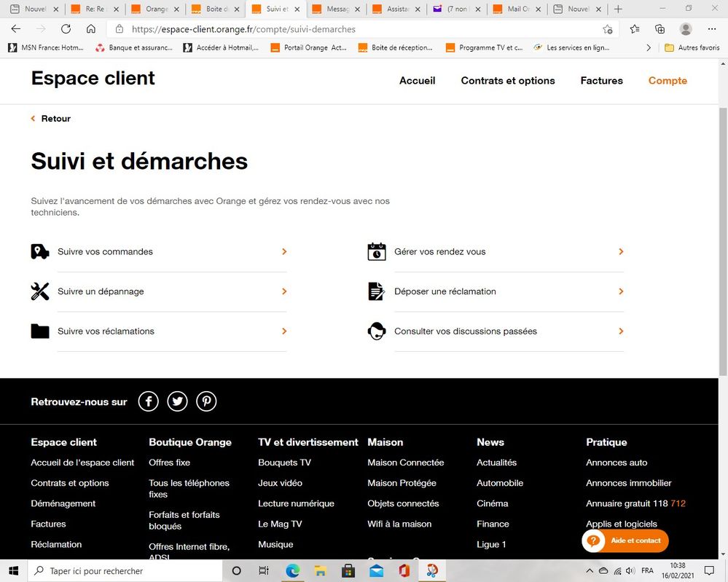Viewport: 728px width, 582px height.
Task: Open Orange's Facebook page icon
Action: [149, 401]
